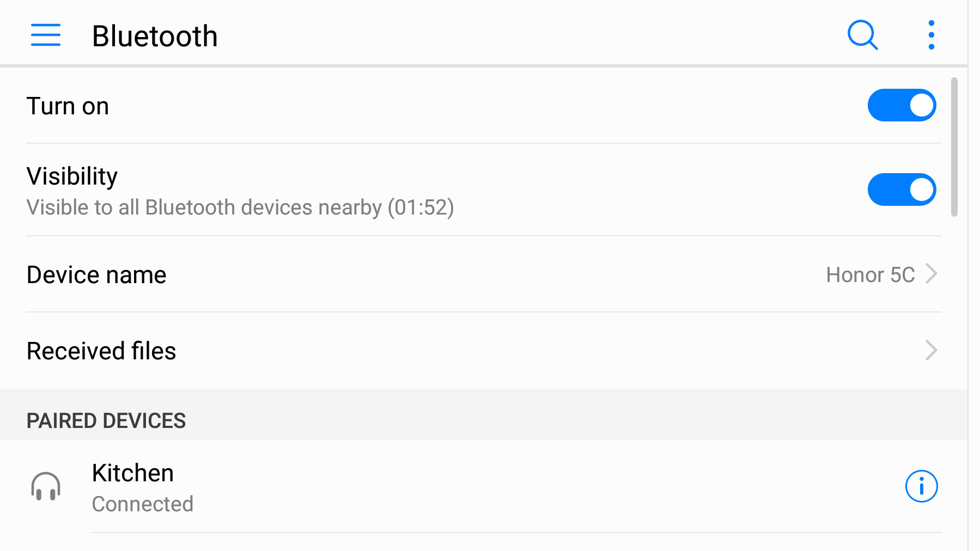Viewport: 980px width, 551px height.
Task: Tap the Connected status under Kitchen
Action: click(143, 504)
